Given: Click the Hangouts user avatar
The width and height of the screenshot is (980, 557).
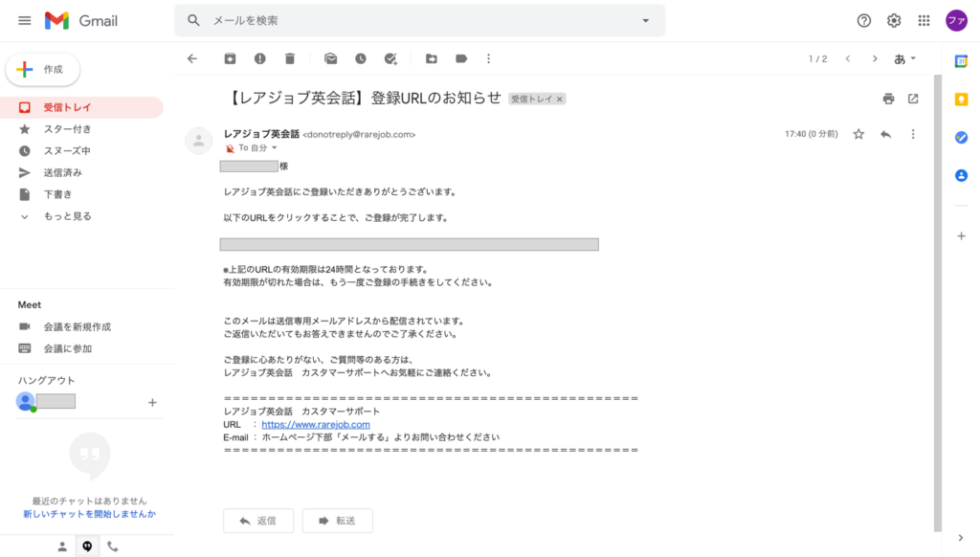Looking at the screenshot, I should [x=26, y=402].
